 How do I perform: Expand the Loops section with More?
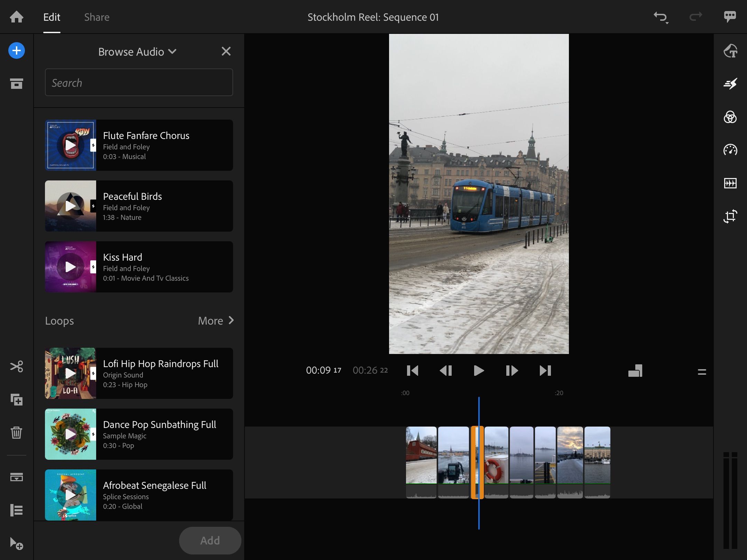216,321
